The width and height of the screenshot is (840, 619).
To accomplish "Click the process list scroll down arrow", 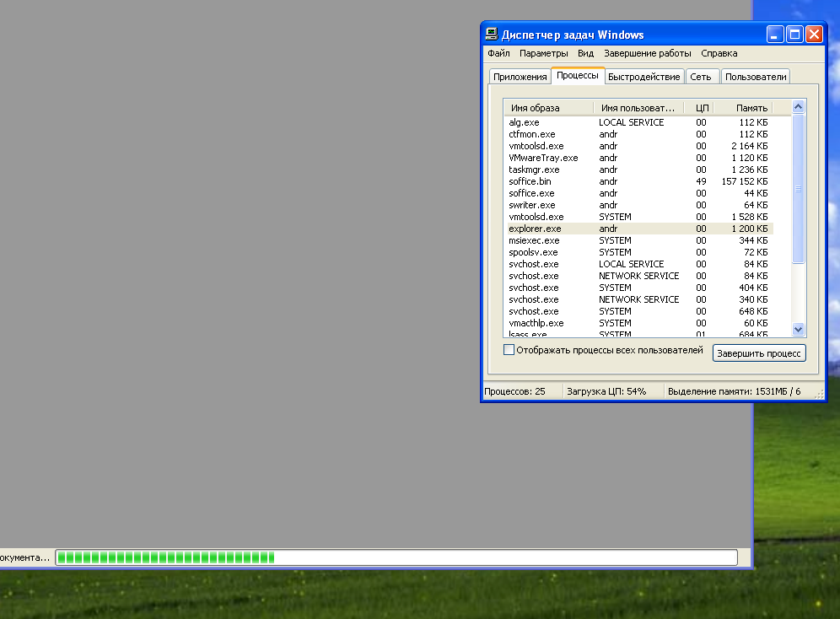I will click(798, 329).
